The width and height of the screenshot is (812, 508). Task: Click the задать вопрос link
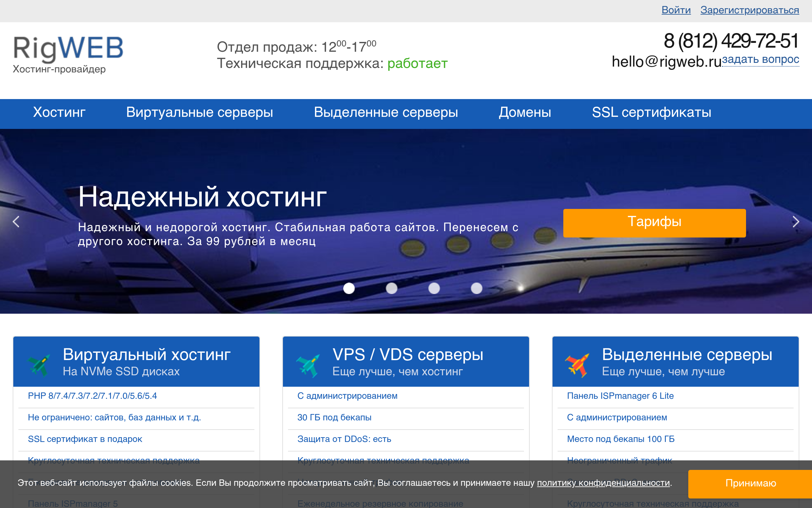coord(760,59)
